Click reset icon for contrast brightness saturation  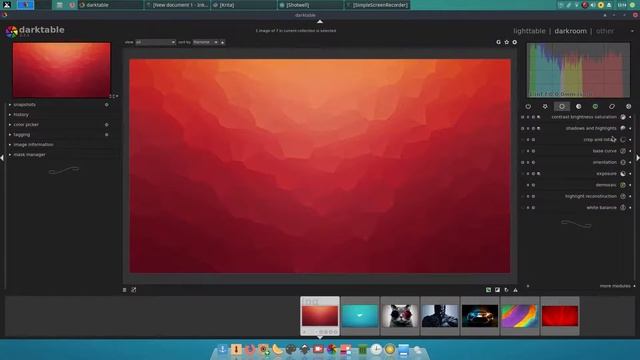tap(533, 117)
